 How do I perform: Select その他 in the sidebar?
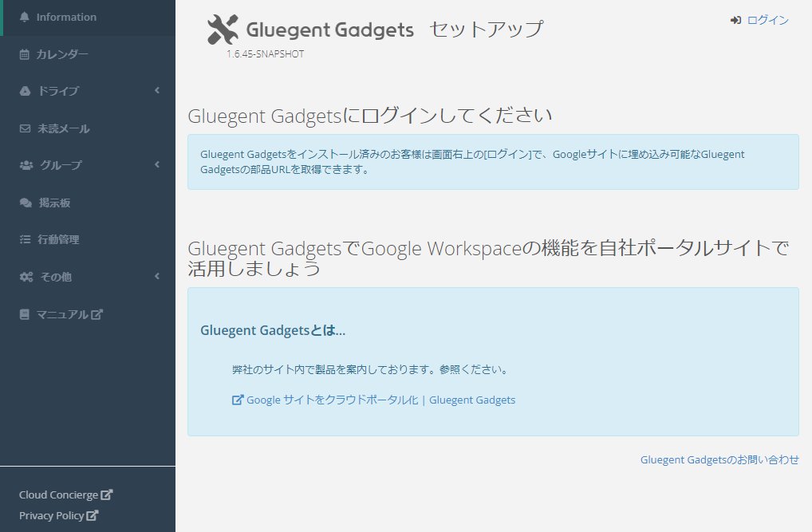click(88, 277)
